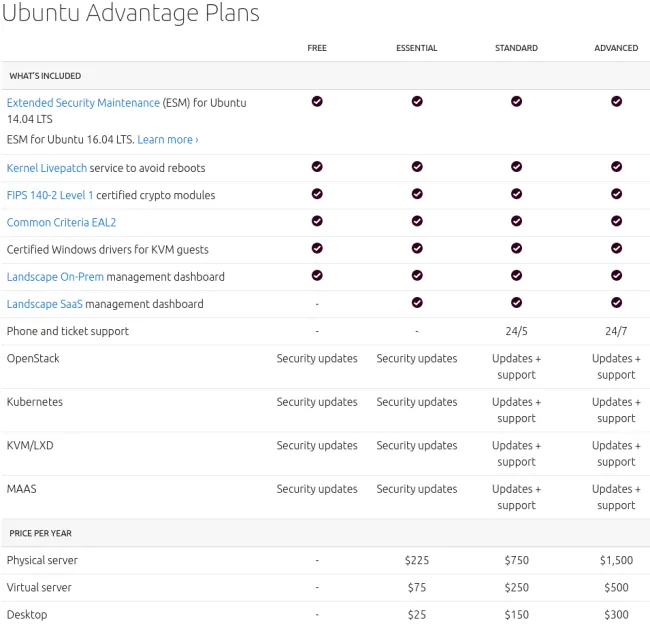Image resolution: width=650 pixels, height=624 pixels.
Task: Open the Landscape SaaS link
Action: coord(45,304)
